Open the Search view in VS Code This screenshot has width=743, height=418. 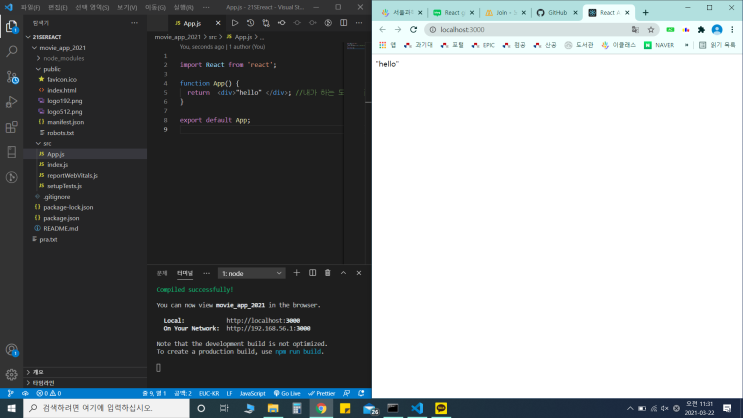pyautogui.click(x=11, y=51)
